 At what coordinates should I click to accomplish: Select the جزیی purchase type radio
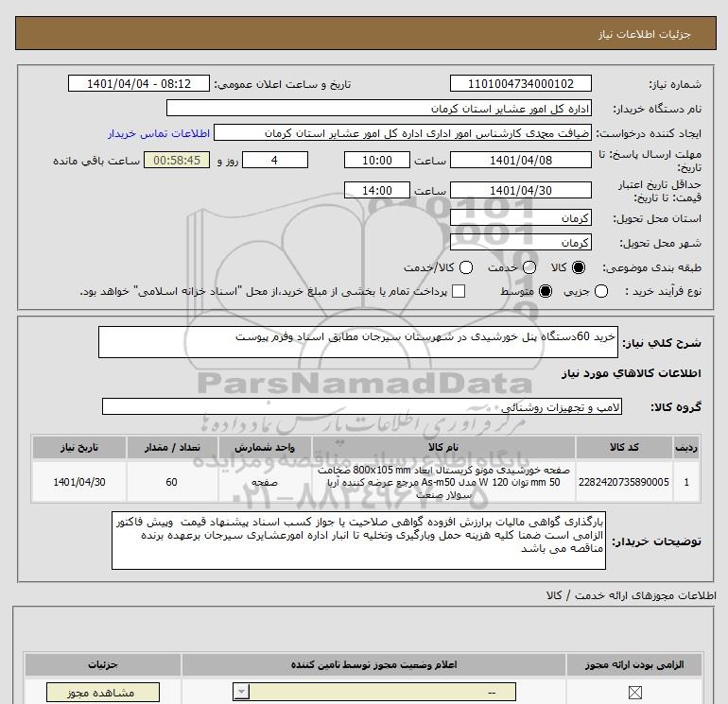[601, 291]
